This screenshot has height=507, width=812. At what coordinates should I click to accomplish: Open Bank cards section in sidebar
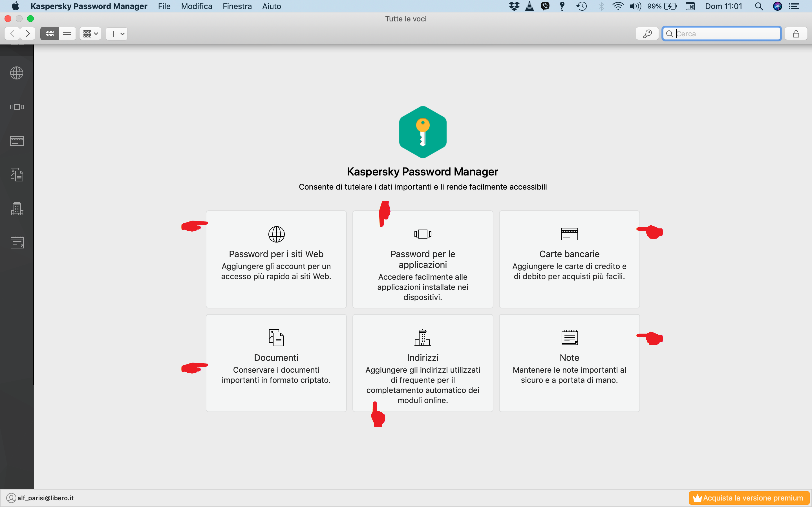coord(16,141)
